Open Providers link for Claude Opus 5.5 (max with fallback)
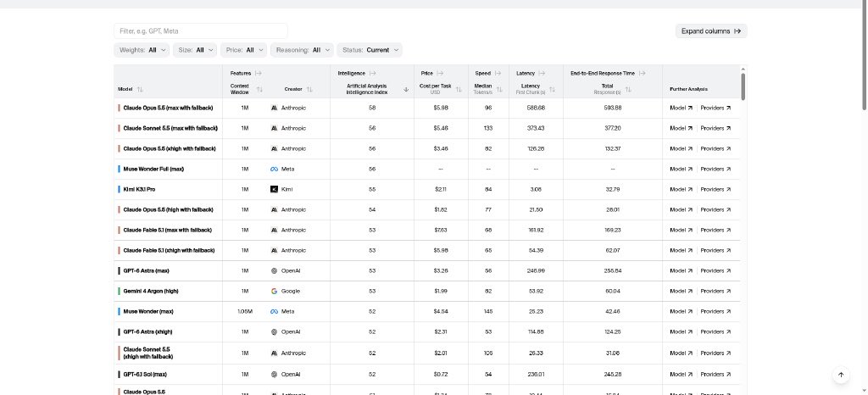Image resolution: width=868 pixels, height=395 pixels. point(715,108)
